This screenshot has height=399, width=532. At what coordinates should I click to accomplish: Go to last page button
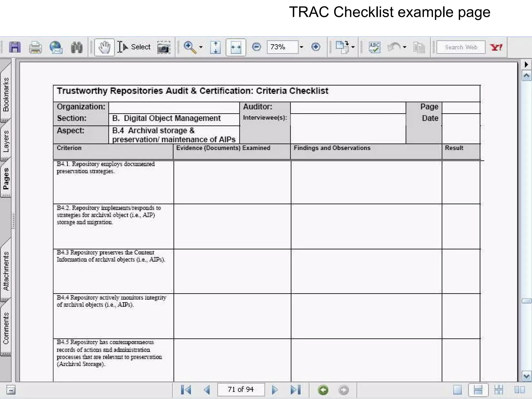296,390
